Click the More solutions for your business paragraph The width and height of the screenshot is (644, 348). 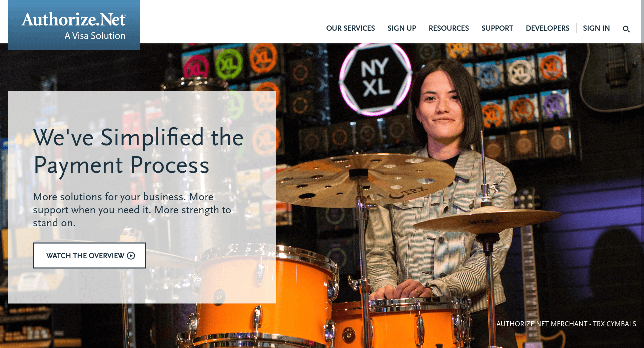132,210
